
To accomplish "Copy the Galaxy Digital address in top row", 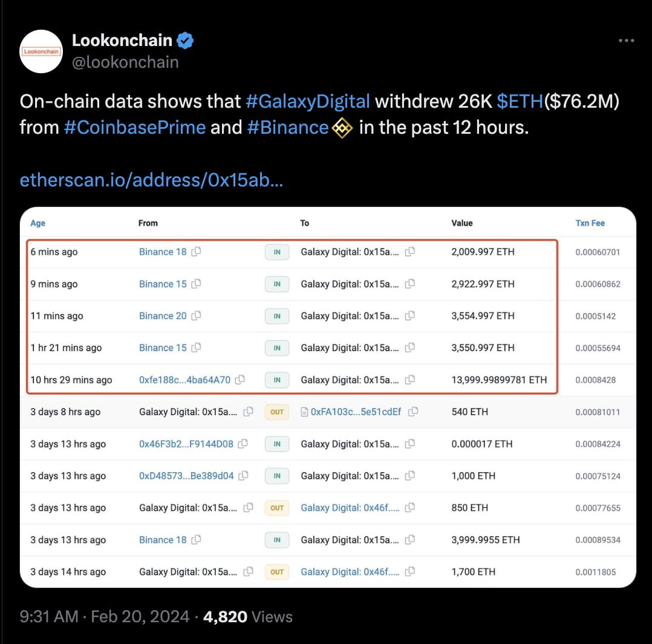I will [411, 252].
